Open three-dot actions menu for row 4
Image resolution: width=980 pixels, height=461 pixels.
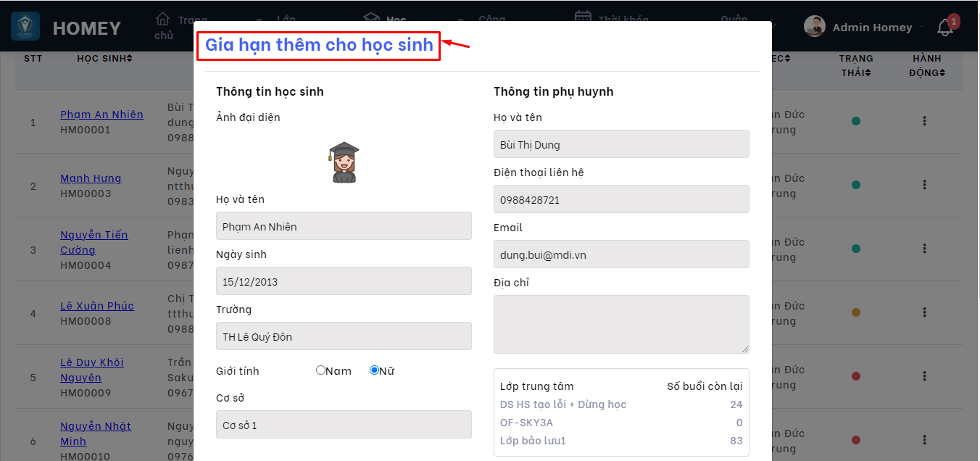[925, 313]
